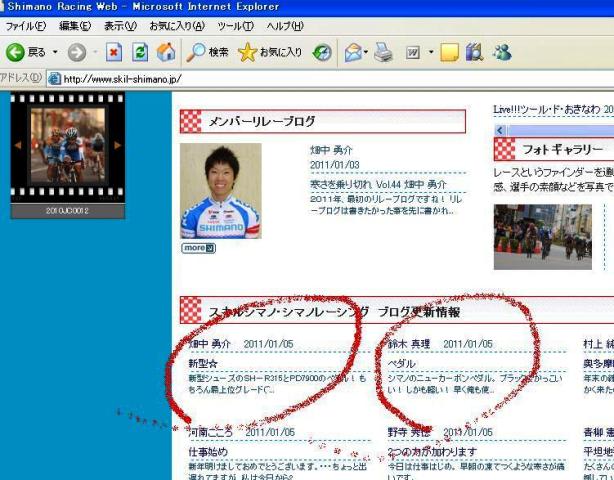This screenshot has height=480, width=614.
Task: Go to the Home page icon
Action: [x=166, y=52]
